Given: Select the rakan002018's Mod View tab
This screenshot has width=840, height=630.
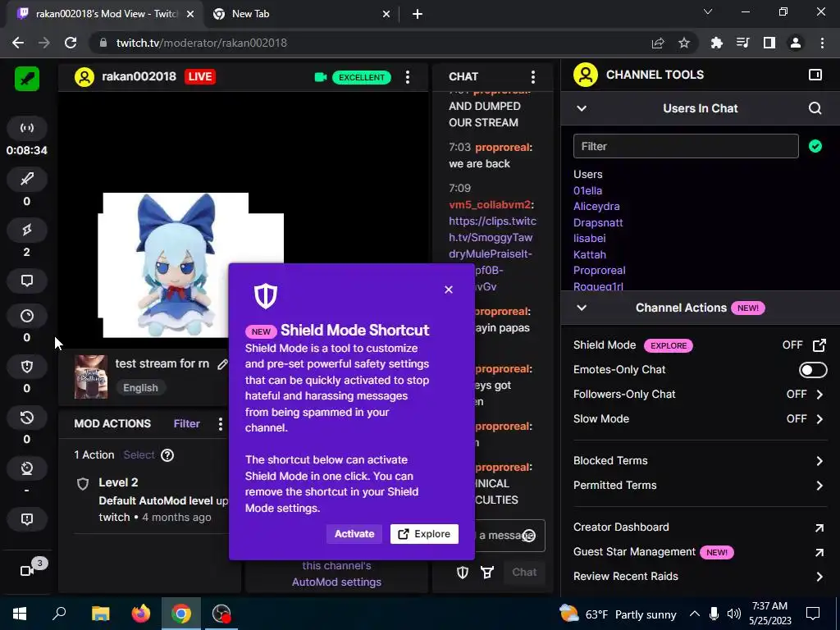Looking at the screenshot, I should (105, 14).
